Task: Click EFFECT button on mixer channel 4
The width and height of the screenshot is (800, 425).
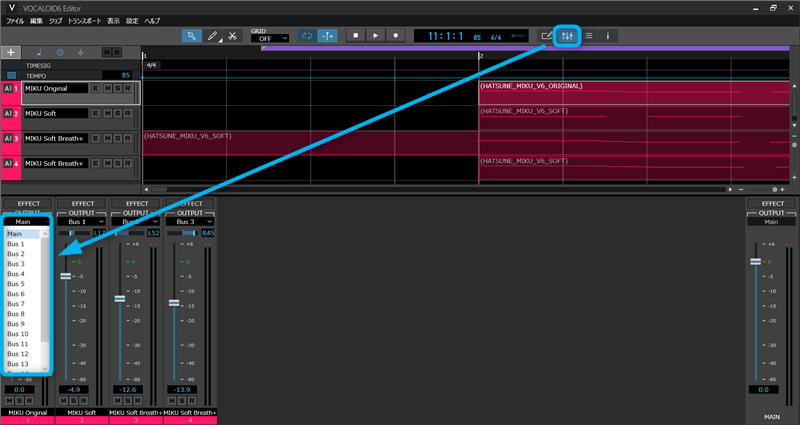Action: pyautogui.click(x=190, y=204)
